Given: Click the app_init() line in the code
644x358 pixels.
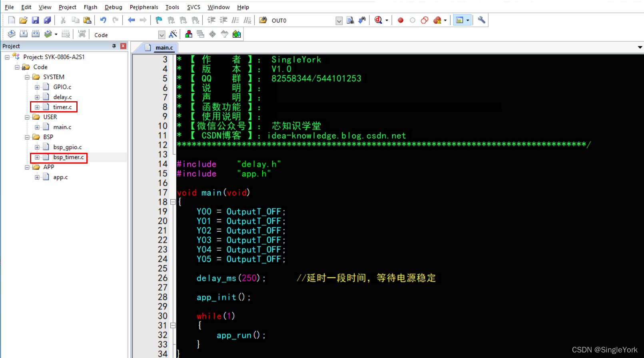Looking at the screenshot, I should 223,297.
